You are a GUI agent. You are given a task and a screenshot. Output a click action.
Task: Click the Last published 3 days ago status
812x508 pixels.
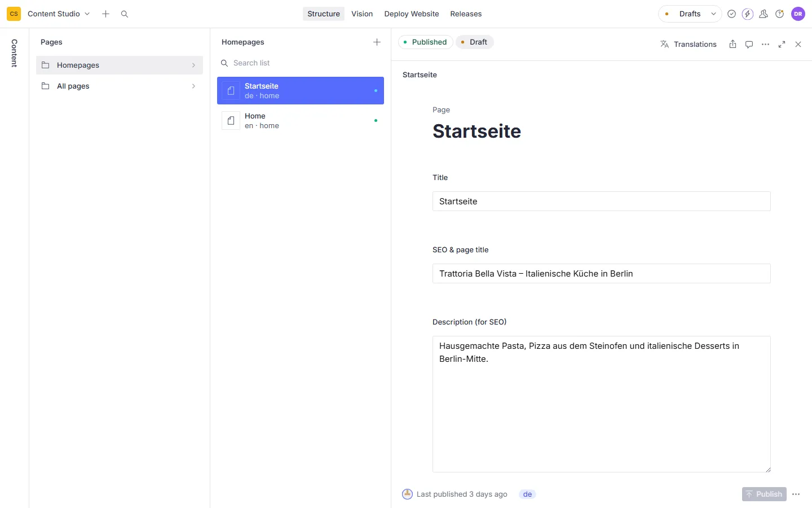455,494
